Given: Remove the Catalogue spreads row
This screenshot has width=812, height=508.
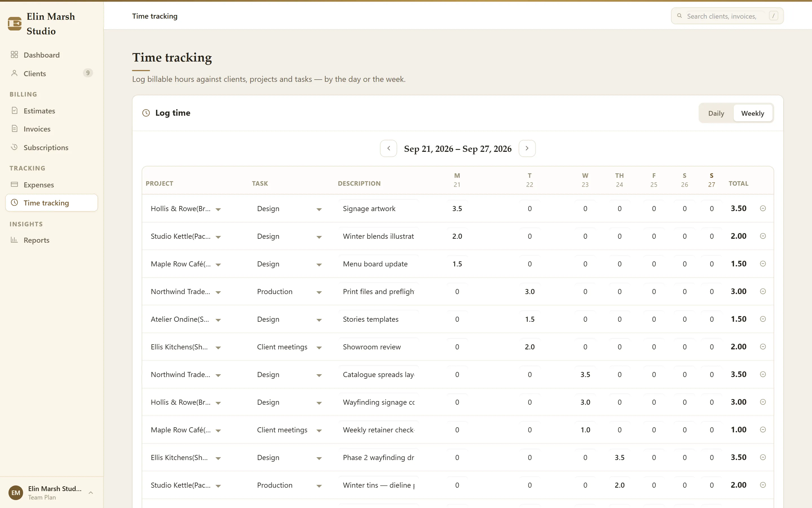Looking at the screenshot, I should pos(763,374).
